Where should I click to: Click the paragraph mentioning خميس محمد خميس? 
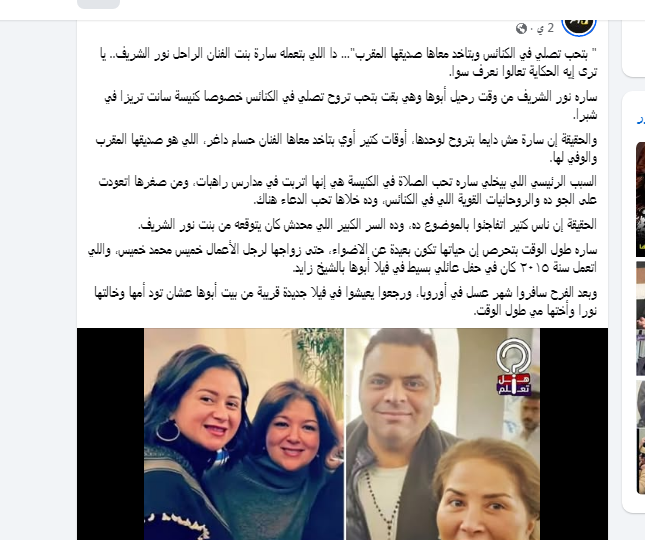pyautogui.click(x=342, y=259)
